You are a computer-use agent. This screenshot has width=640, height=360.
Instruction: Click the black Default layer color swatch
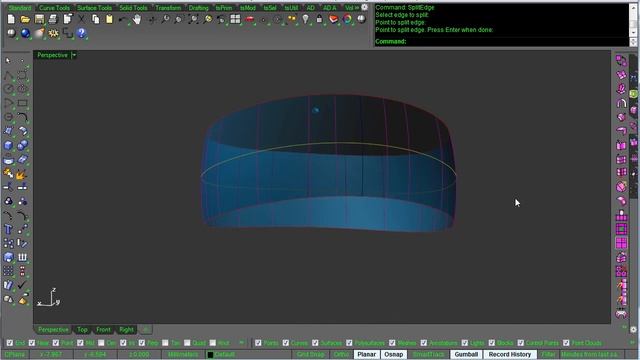click(x=210, y=355)
